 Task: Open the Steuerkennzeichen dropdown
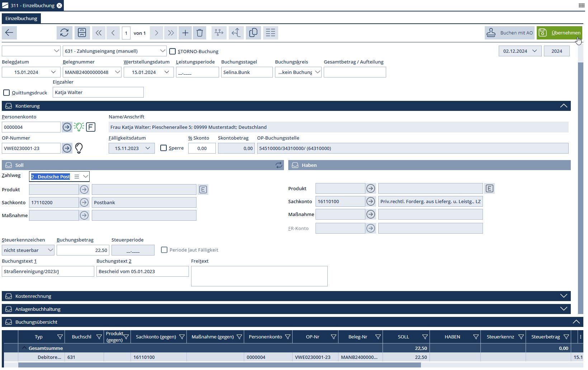[x=50, y=250]
